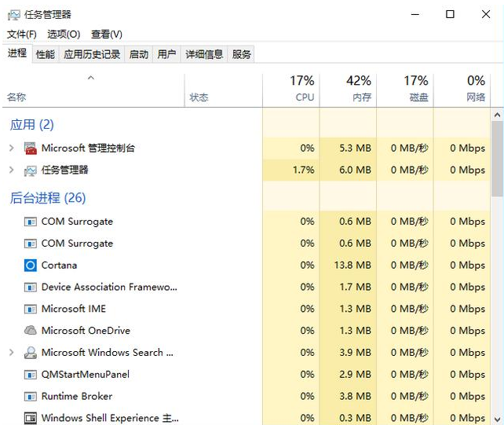Click the Task Manager title bar icon
The width and height of the screenshot is (504, 425).
(x=14, y=15)
